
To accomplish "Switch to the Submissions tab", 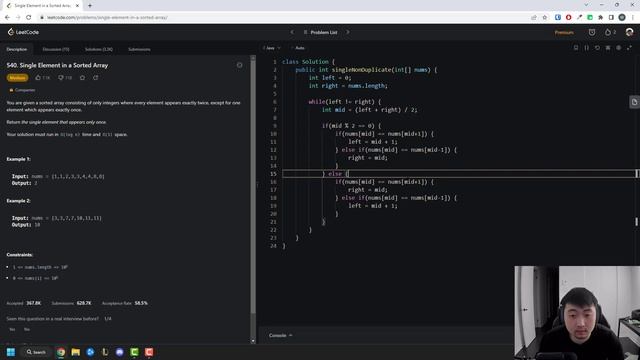I will (x=139, y=49).
